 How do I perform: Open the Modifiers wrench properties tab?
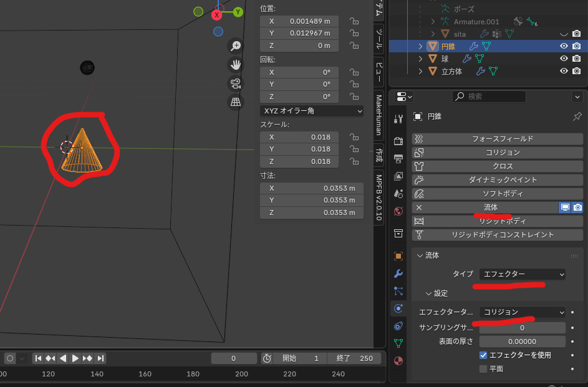point(398,274)
